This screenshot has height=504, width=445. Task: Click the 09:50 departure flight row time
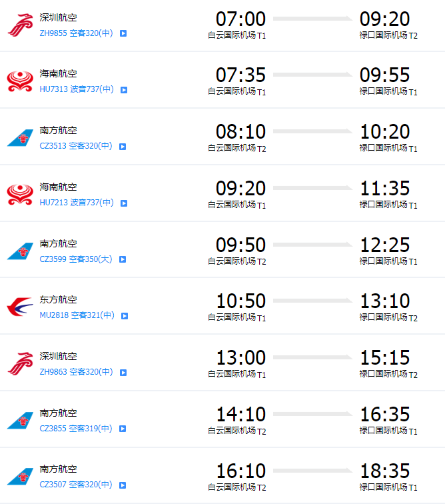point(240,245)
